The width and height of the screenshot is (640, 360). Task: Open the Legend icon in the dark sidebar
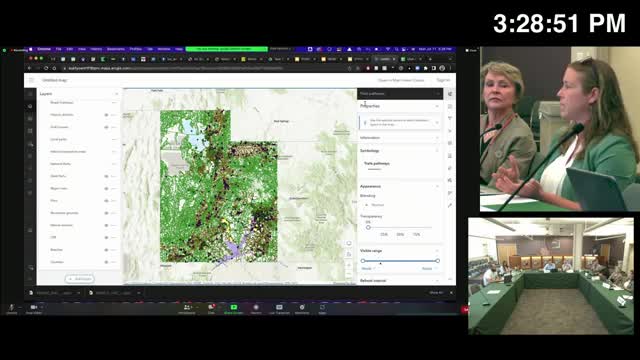30,156
